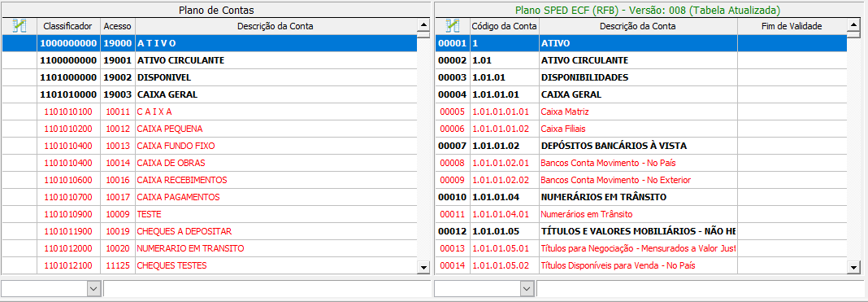Select Bancos Conta Movimento - No Exterior row
868x302 pixels.
(x=641, y=180)
